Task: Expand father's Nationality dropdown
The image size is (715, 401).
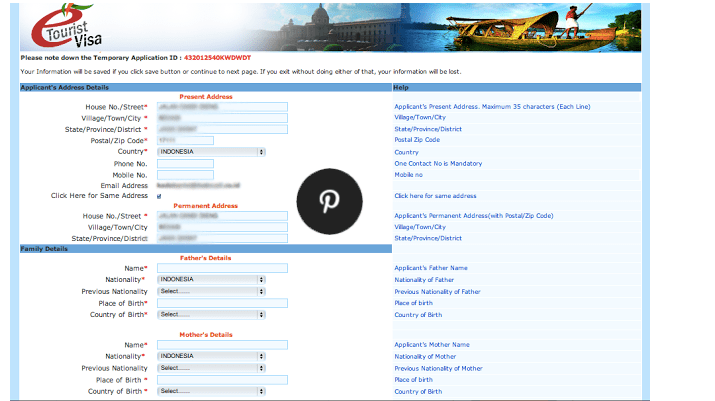Action: (x=211, y=279)
